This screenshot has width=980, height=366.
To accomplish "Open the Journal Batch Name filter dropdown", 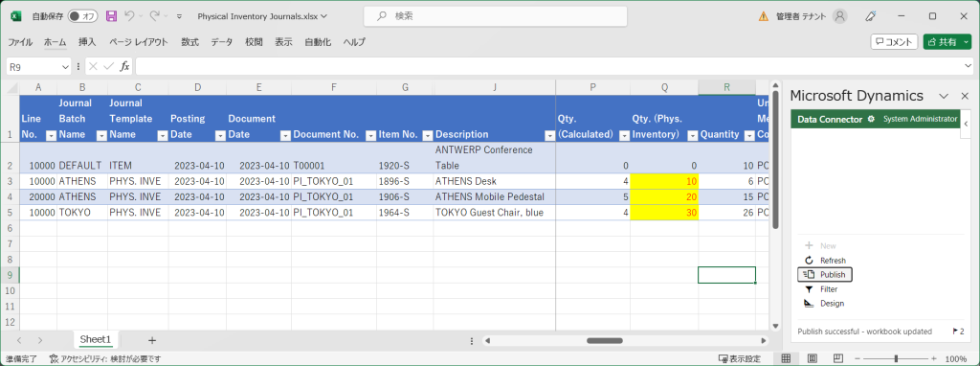I will (100, 135).
